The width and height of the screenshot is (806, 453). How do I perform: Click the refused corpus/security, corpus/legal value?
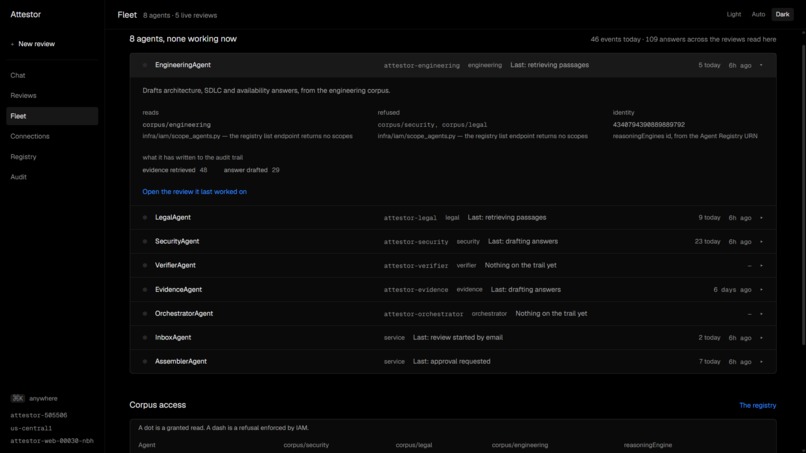[x=432, y=125]
